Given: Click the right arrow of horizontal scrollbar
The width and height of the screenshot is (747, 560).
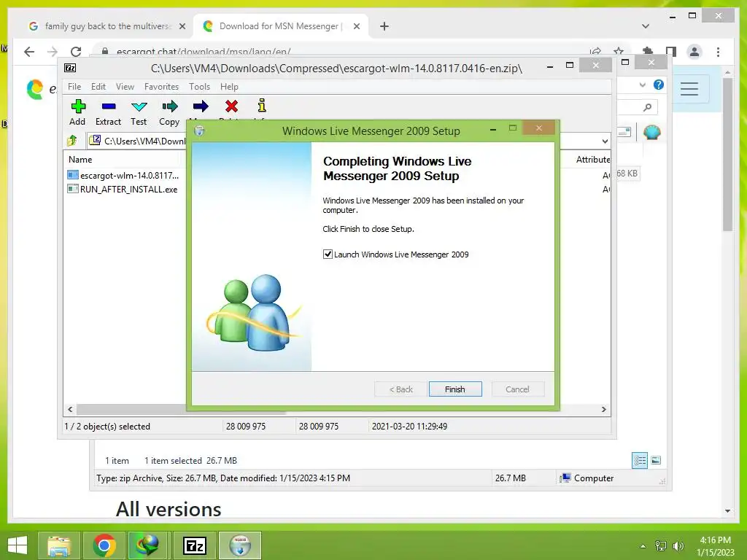Looking at the screenshot, I should click(603, 410).
